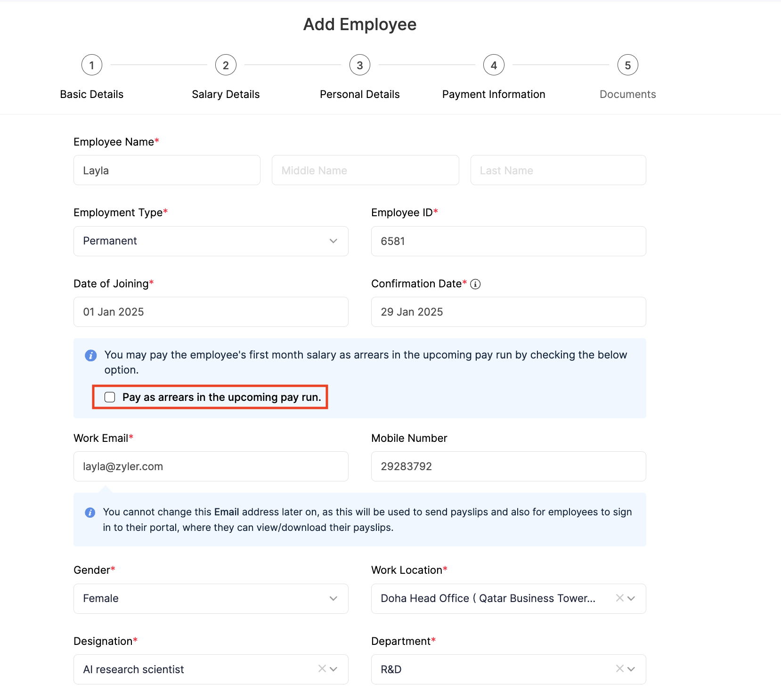
Task: Click the info icon in the arrears notice banner
Action: (90, 356)
